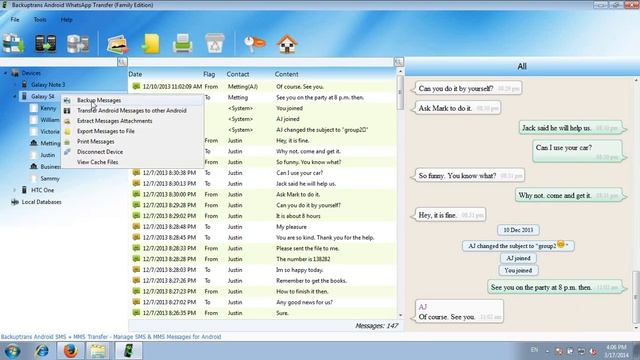Click the '10 Dec 2013' date bubble
The height and width of the screenshot is (360, 640).
[518, 230]
